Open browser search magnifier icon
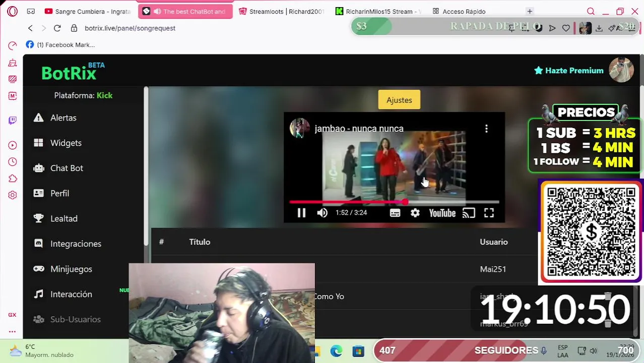Viewport: 644px width, 363px height. 591,11
